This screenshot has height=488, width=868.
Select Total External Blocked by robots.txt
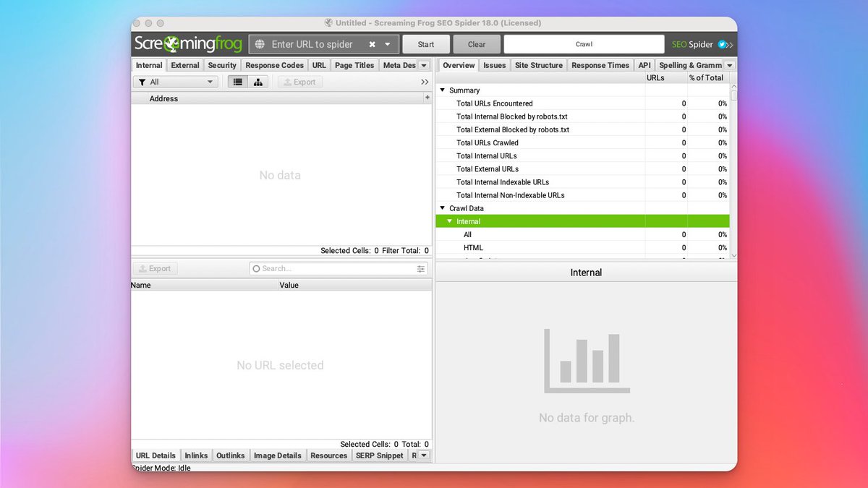click(582, 129)
